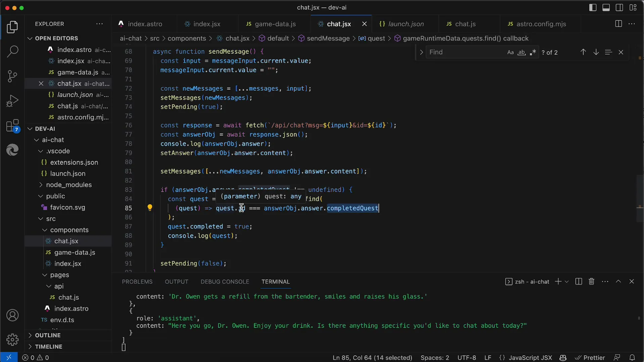The width and height of the screenshot is (644, 362).
Task: Open the OUTPUT panel tab
Action: pos(176,282)
